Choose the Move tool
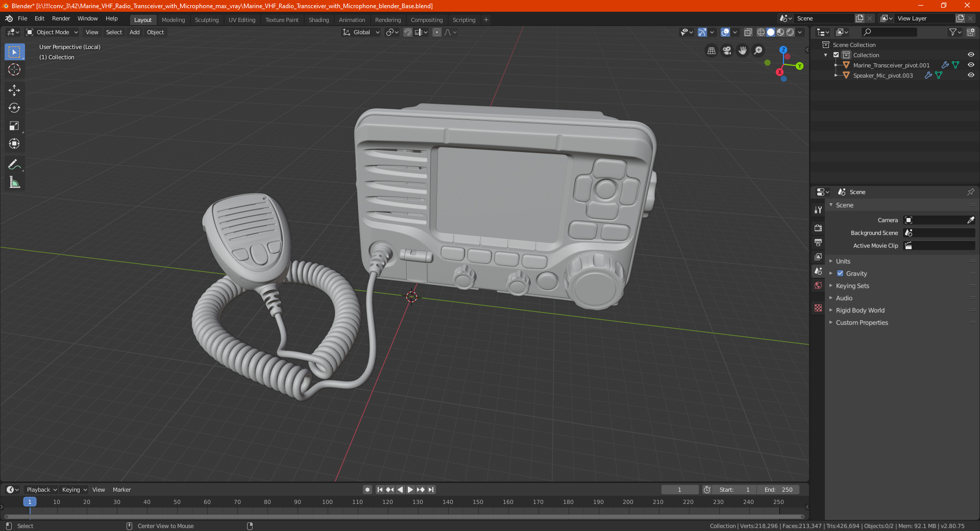 [14, 90]
